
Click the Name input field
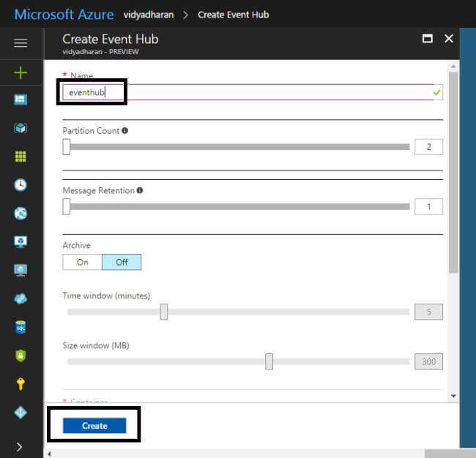pyautogui.click(x=249, y=93)
